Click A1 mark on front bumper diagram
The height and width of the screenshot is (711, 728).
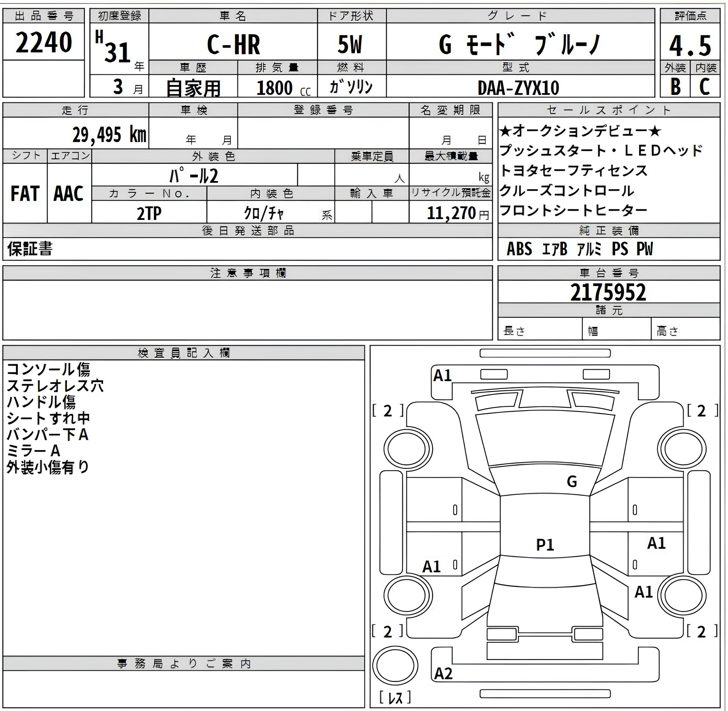[443, 375]
